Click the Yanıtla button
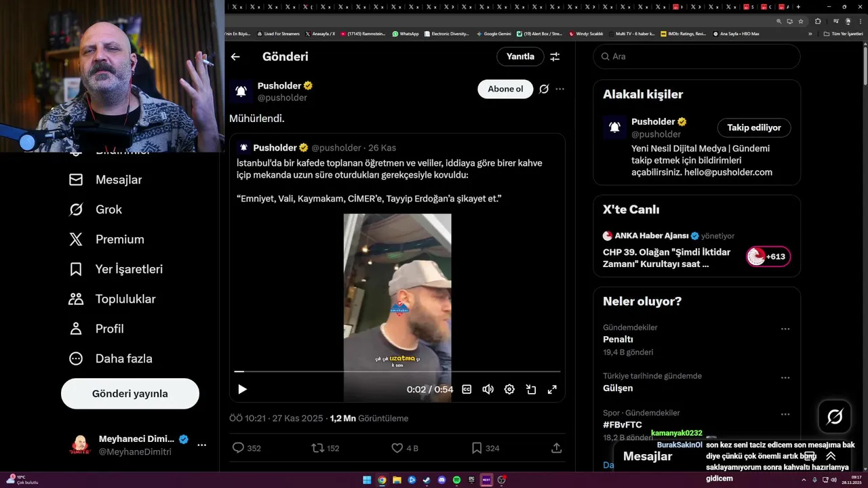 pyautogui.click(x=520, y=56)
